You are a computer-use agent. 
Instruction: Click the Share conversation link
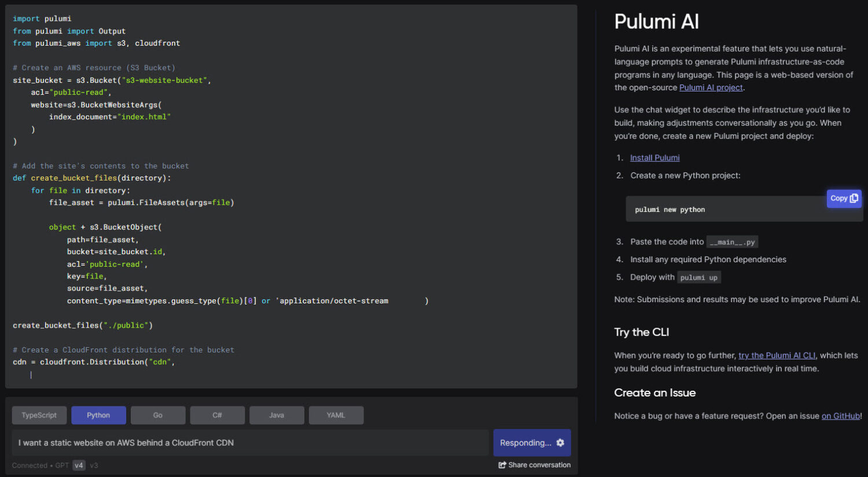tap(535, 465)
